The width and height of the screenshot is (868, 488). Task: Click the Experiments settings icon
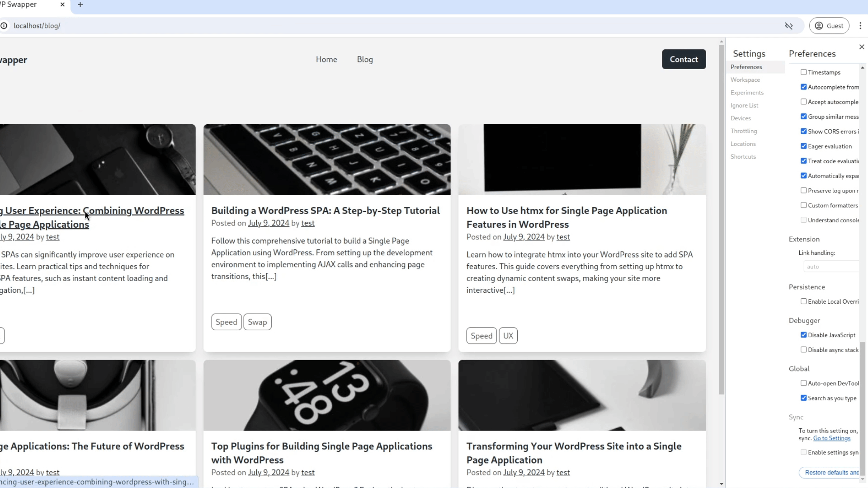747,92
